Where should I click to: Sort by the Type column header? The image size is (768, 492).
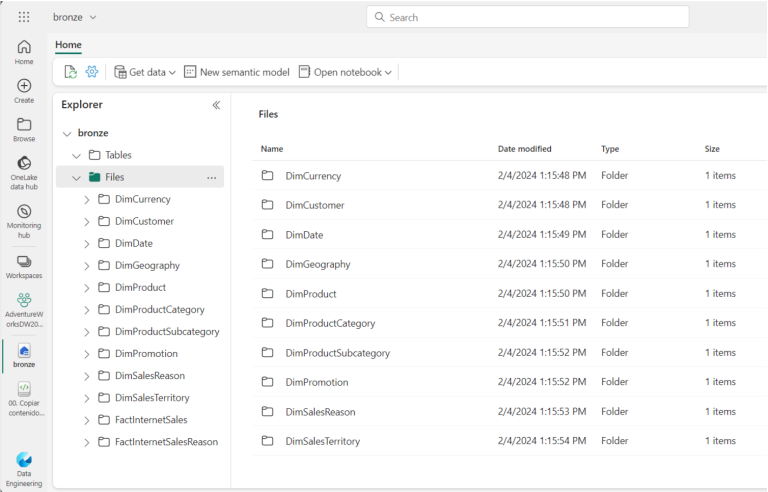click(x=610, y=148)
